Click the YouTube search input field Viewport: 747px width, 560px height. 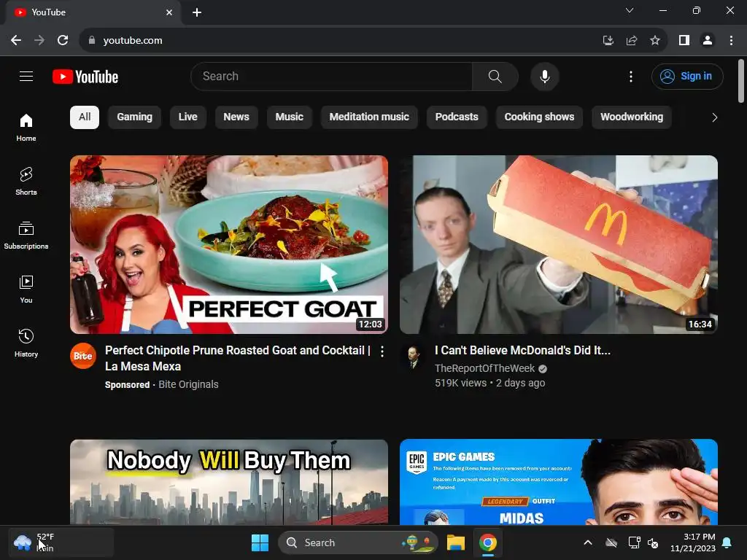332,76
